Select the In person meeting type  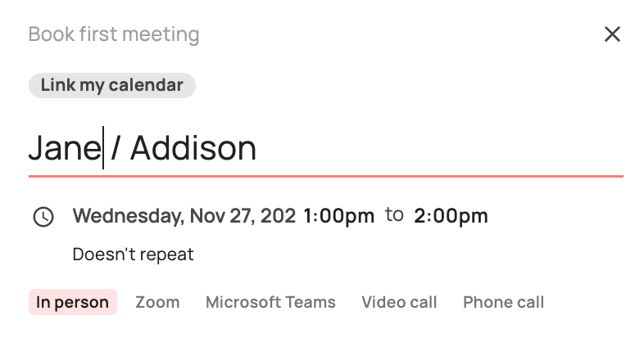(x=73, y=302)
